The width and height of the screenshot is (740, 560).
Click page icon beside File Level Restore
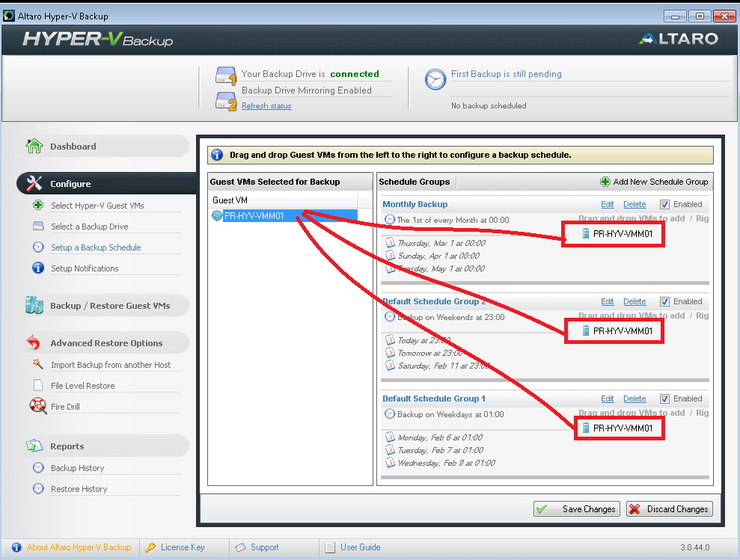click(38, 386)
